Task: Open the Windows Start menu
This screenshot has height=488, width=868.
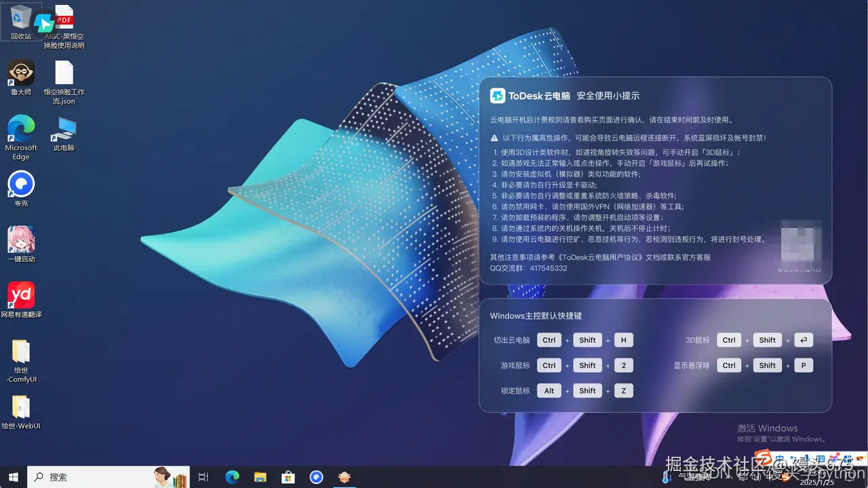Action: pyautogui.click(x=13, y=477)
